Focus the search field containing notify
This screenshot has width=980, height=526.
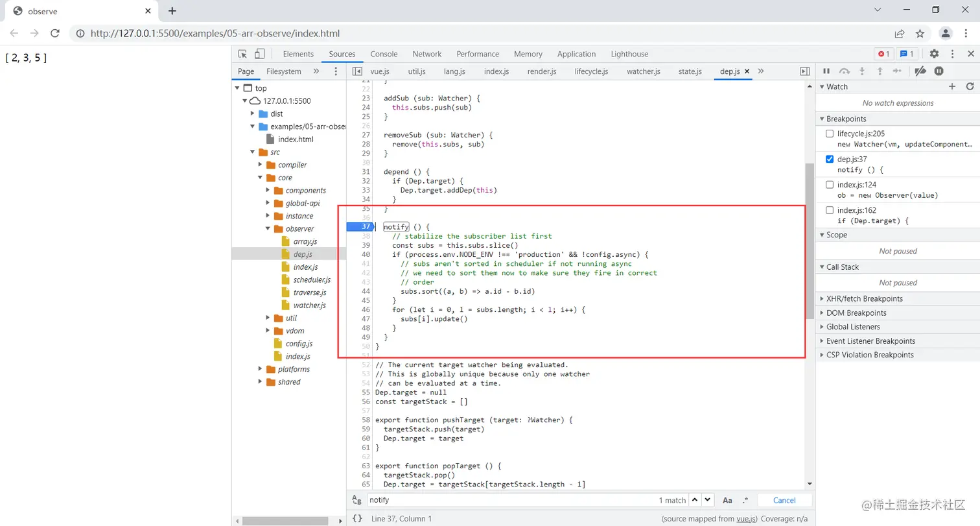[x=511, y=500]
